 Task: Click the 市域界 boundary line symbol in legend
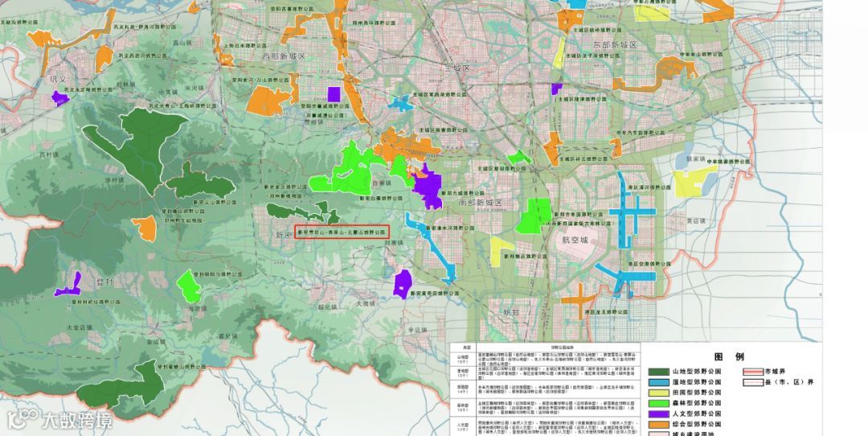coord(753,372)
